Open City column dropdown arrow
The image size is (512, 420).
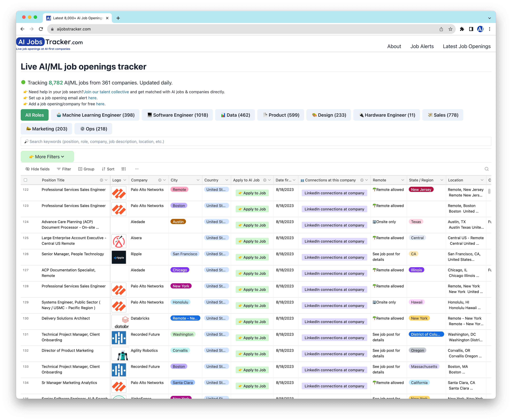[x=198, y=180]
